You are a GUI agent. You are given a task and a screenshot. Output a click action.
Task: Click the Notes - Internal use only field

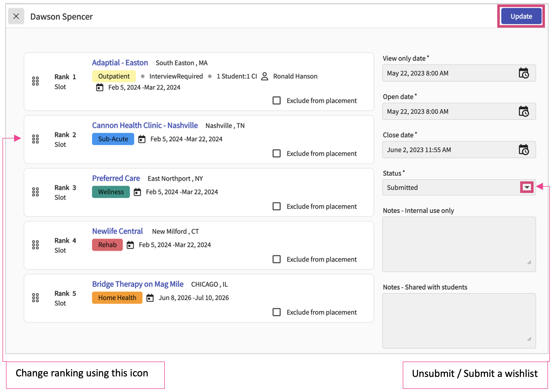[459, 244]
